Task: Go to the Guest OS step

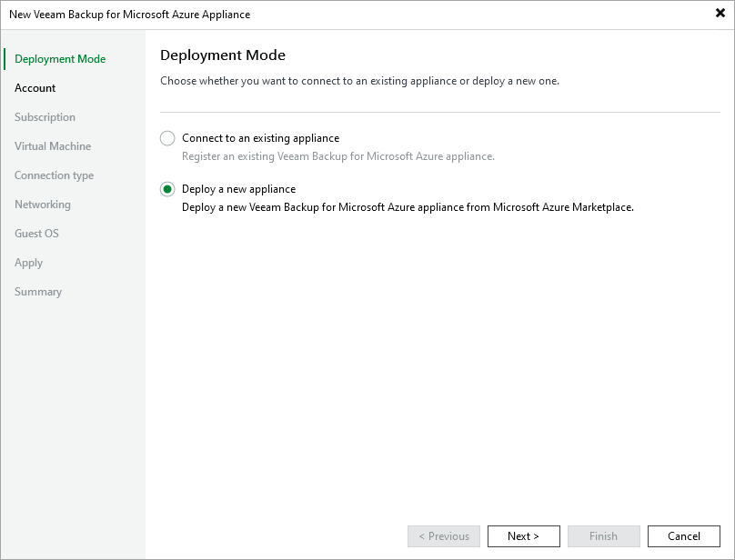Action: [36, 234]
